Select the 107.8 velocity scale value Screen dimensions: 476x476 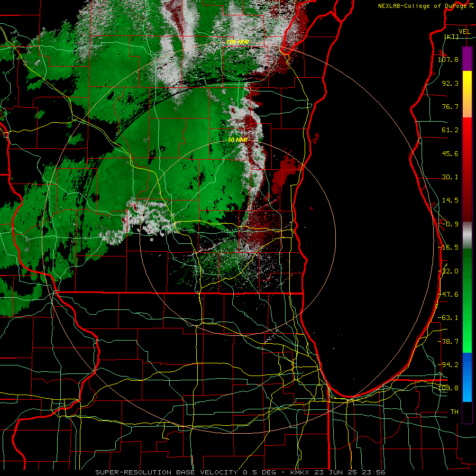[448, 59]
